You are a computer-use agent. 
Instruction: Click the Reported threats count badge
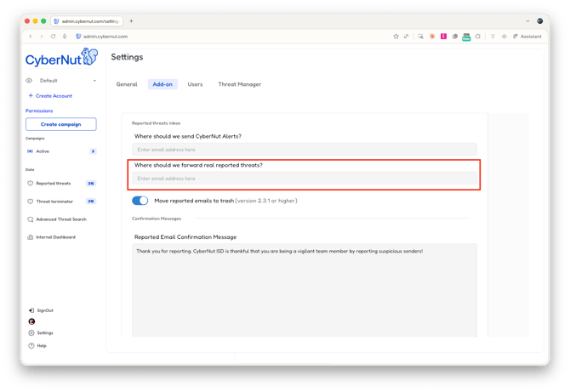pos(91,184)
